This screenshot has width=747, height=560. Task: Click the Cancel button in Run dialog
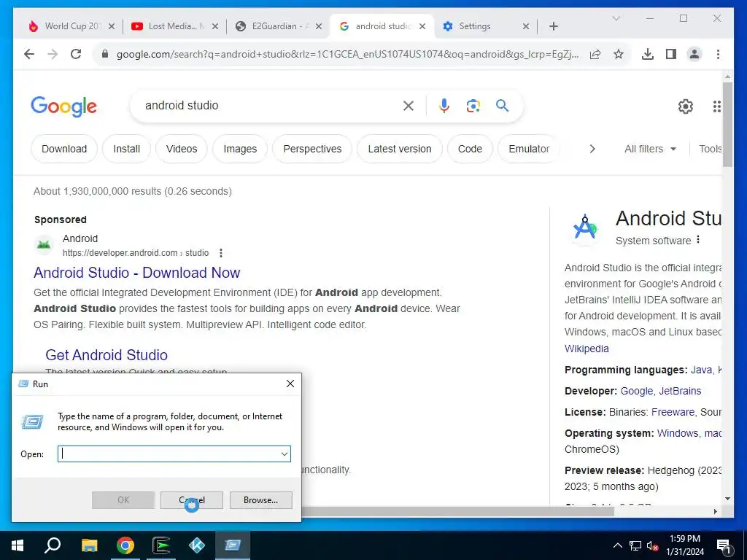point(192,500)
